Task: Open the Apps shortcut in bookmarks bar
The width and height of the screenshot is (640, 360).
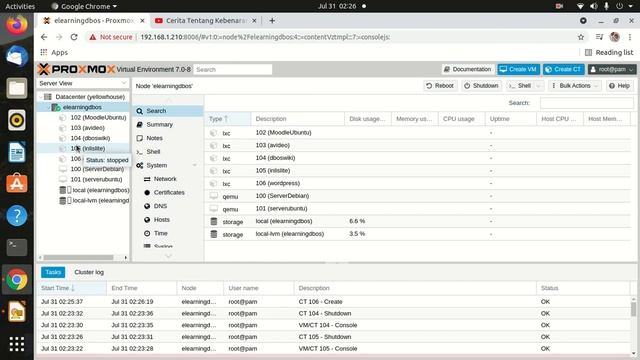Action: click(54, 53)
